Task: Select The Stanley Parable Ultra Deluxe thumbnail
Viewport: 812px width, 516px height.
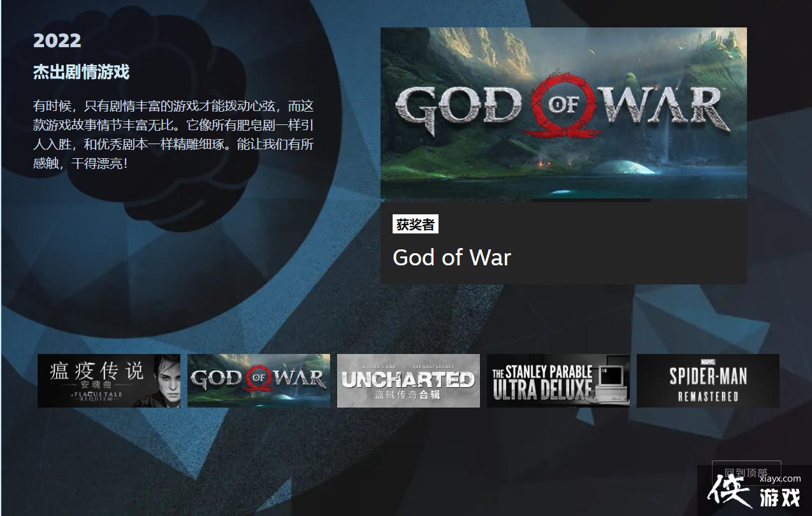Action: (558, 381)
